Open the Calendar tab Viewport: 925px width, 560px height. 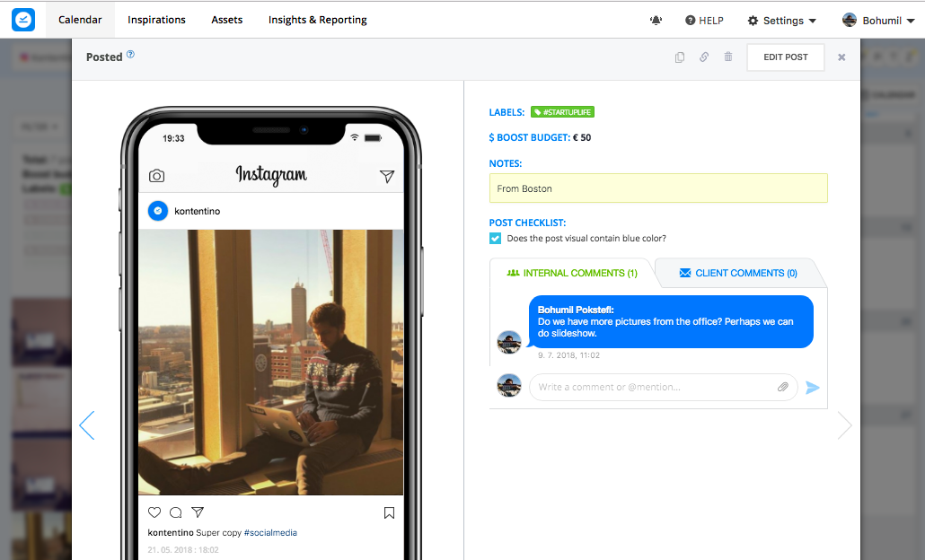[80, 20]
